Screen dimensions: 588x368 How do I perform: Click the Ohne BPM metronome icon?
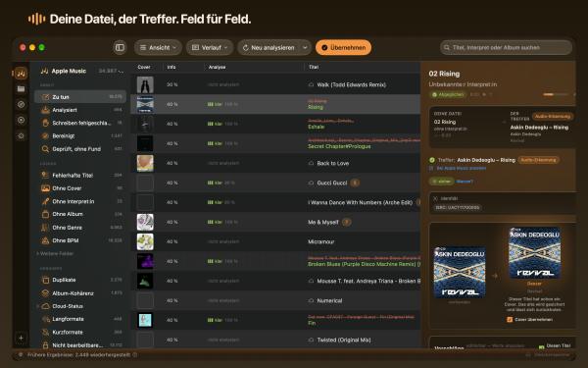click(45, 240)
